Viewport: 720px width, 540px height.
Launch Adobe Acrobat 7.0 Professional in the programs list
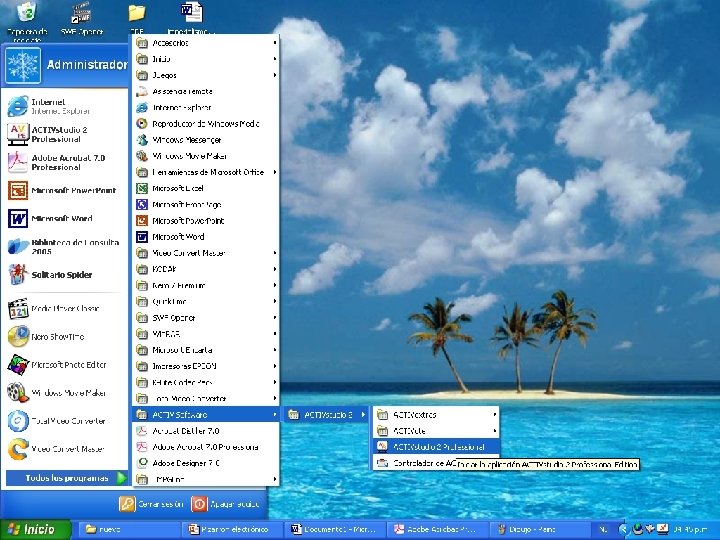pos(206,447)
